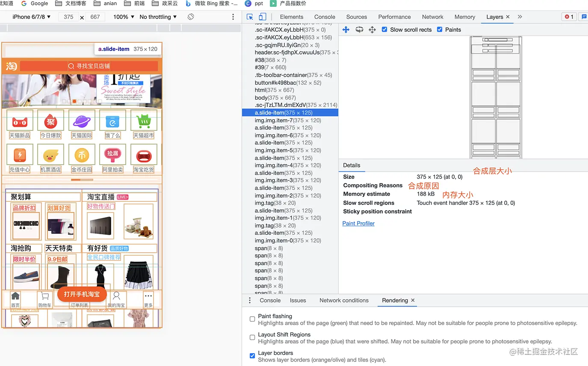
Task: Tap the 打开手机淘宝 button
Action: click(82, 294)
